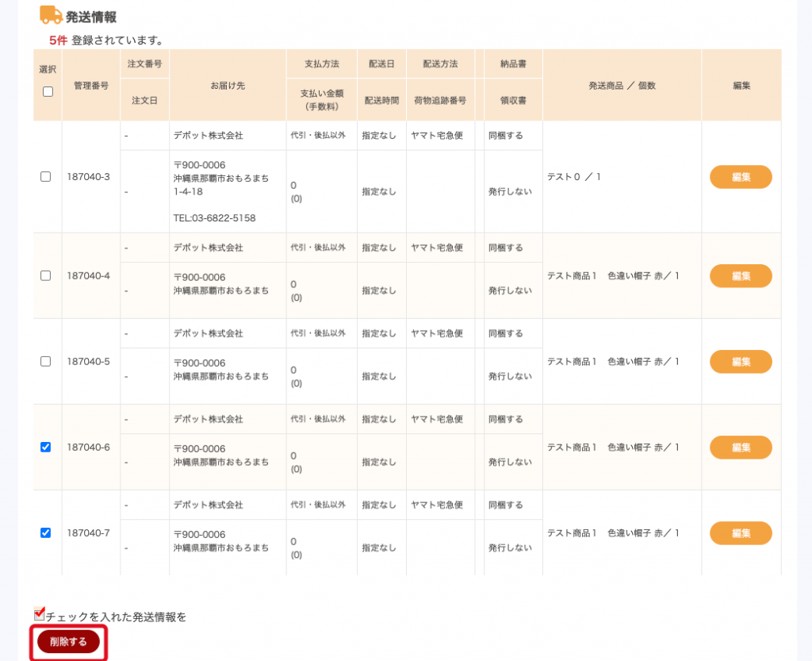The image size is (812, 661).
Task: Check the box for order 187040-3
Action: click(x=46, y=176)
